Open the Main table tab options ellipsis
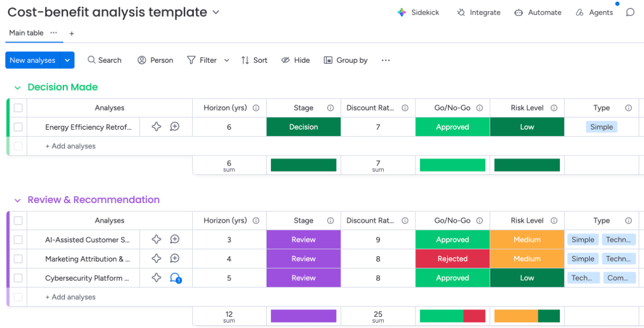This screenshot has width=644, height=328. (54, 33)
